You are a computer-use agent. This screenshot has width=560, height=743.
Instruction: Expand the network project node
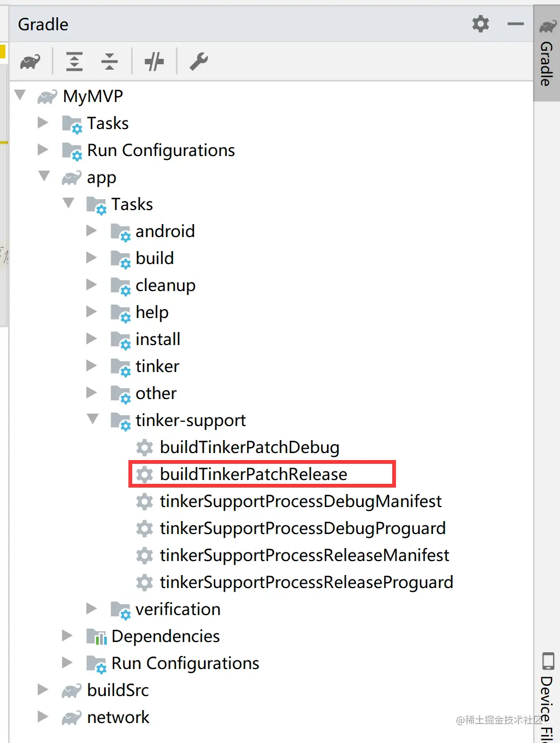point(43,717)
